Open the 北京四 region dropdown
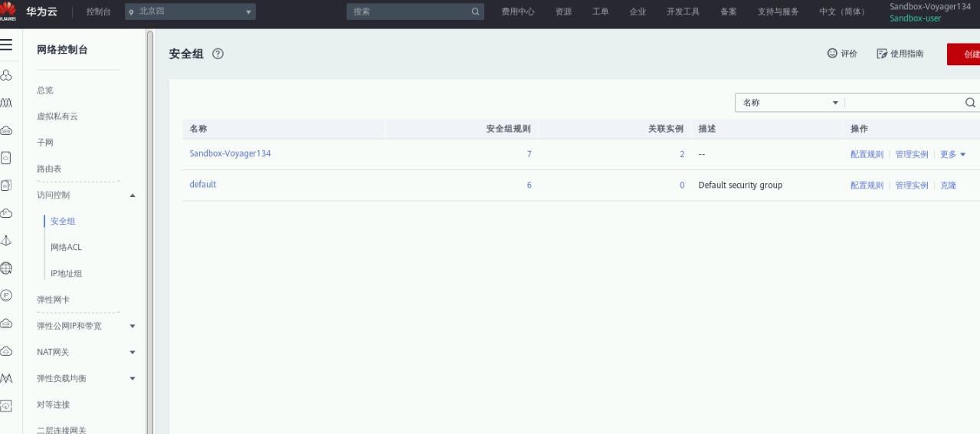The width and height of the screenshot is (980, 434). [192, 12]
